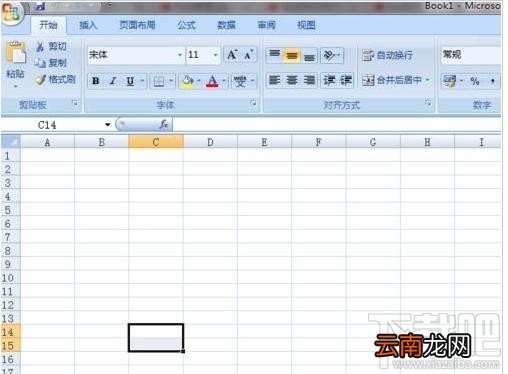Toggle top vertical alignment
508x374 pixels.
tap(274, 55)
